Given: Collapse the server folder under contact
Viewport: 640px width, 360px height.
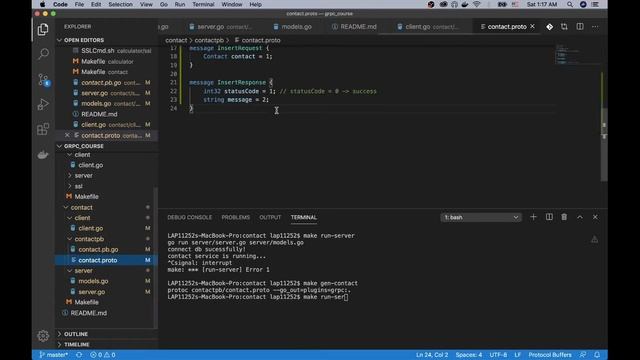Looking at the screenshot, I should click(83, 271).
